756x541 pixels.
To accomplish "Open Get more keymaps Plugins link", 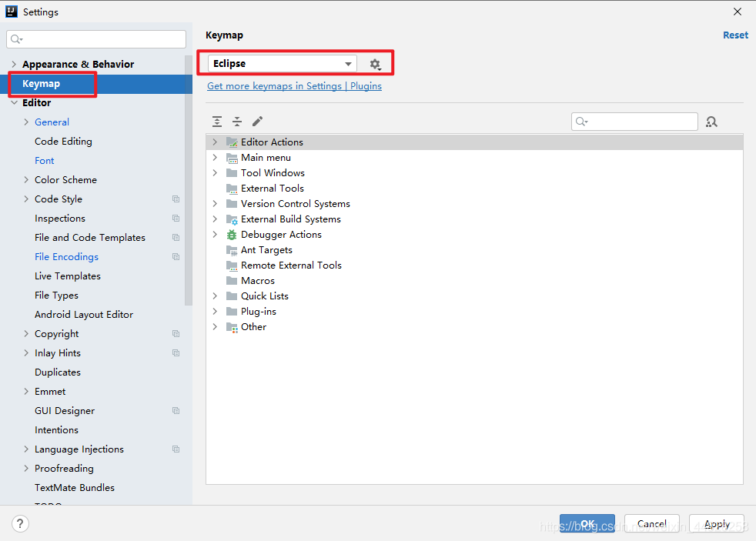I will (295, 86).
